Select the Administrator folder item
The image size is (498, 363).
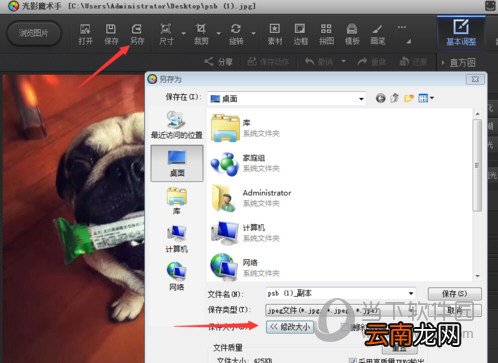pos(251,198)
